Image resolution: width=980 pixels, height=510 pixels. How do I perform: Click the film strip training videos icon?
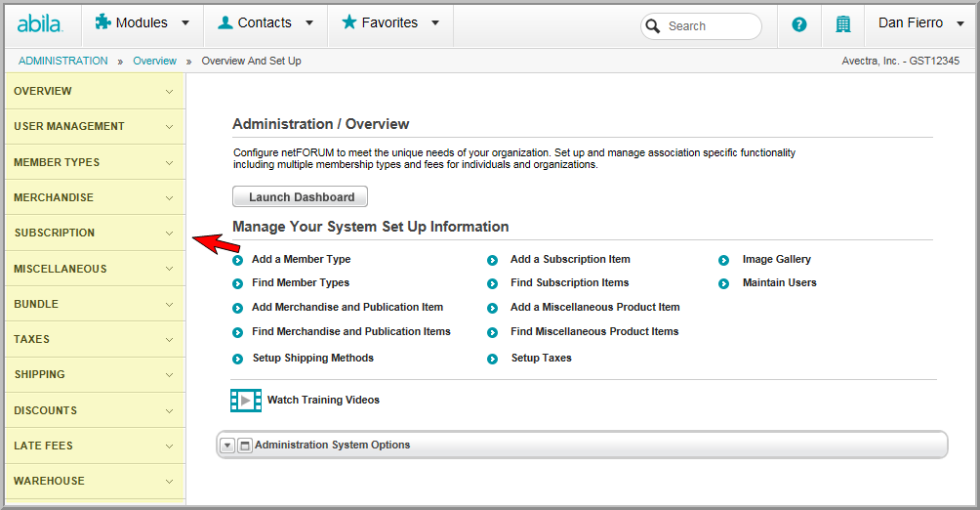(246, 401)
